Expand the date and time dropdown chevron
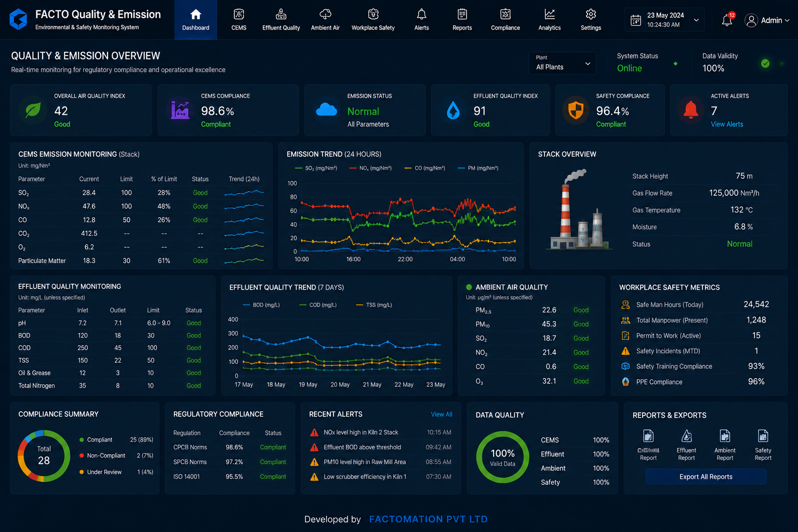Viewport: 798px width, 532px height. (x=696, y=20)
